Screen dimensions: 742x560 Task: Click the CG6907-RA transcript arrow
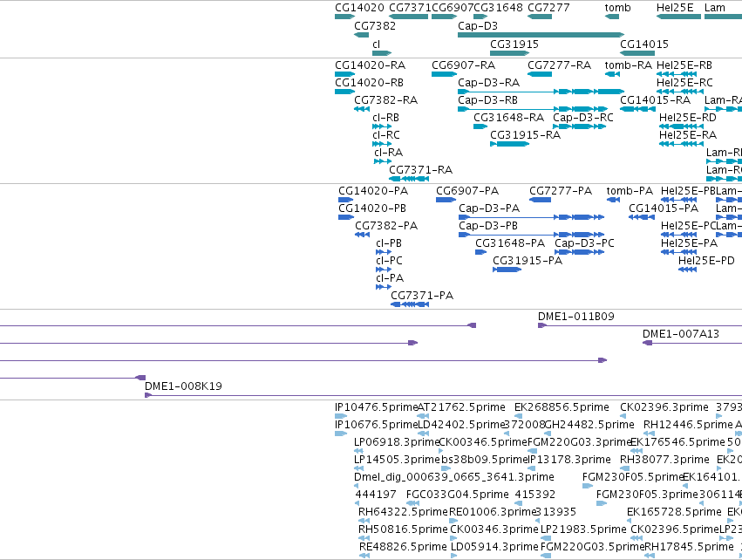click(444, 74)
